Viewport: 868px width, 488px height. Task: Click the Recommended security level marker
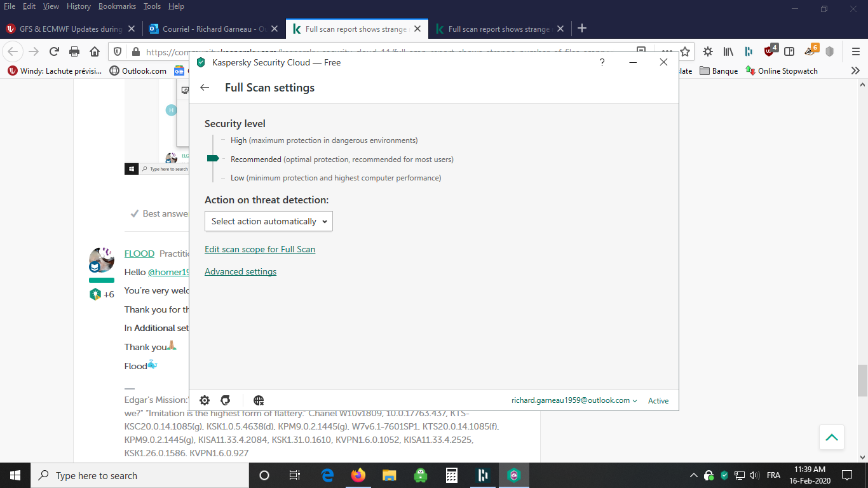click(213, 158)
